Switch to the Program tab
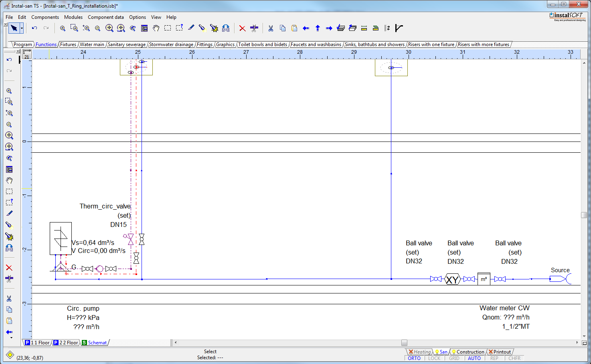This screenshot has height=364, width=591. [23, 44]
